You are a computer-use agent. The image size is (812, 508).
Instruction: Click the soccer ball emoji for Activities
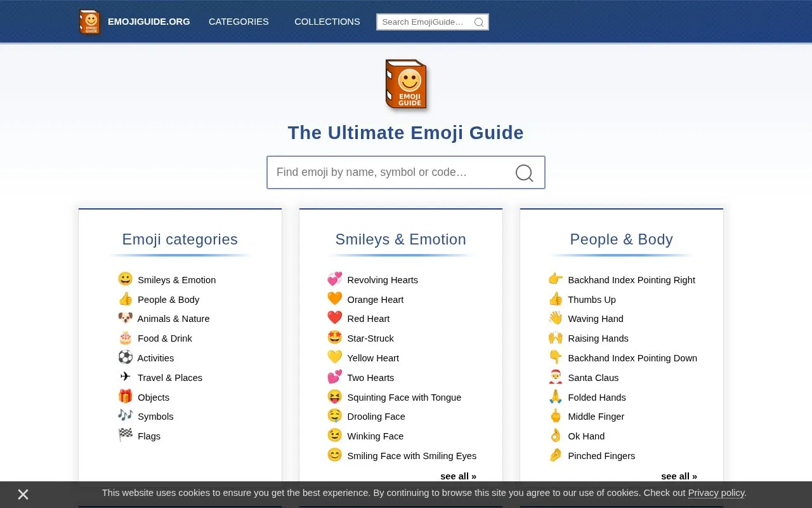[x=126, y=358]
